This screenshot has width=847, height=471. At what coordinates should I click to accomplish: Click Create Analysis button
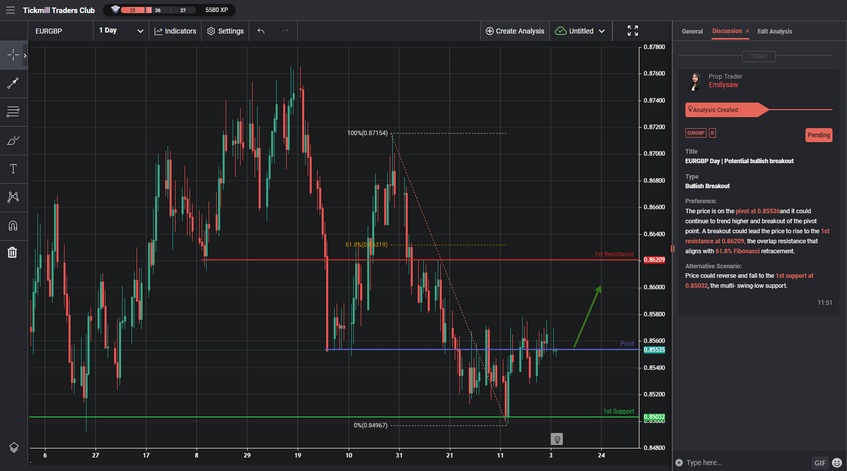coord(515,31)
